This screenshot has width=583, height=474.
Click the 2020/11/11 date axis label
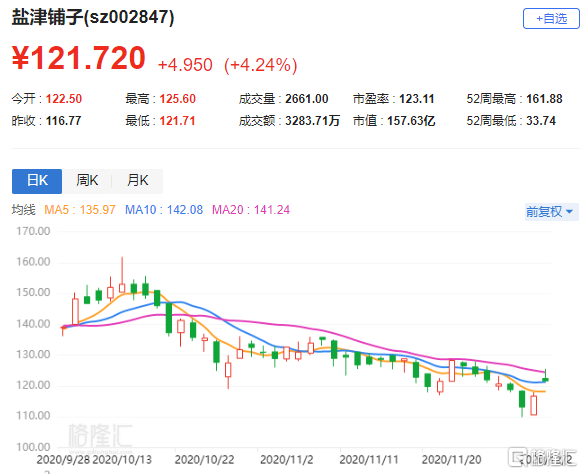click(x=369, y=460)
